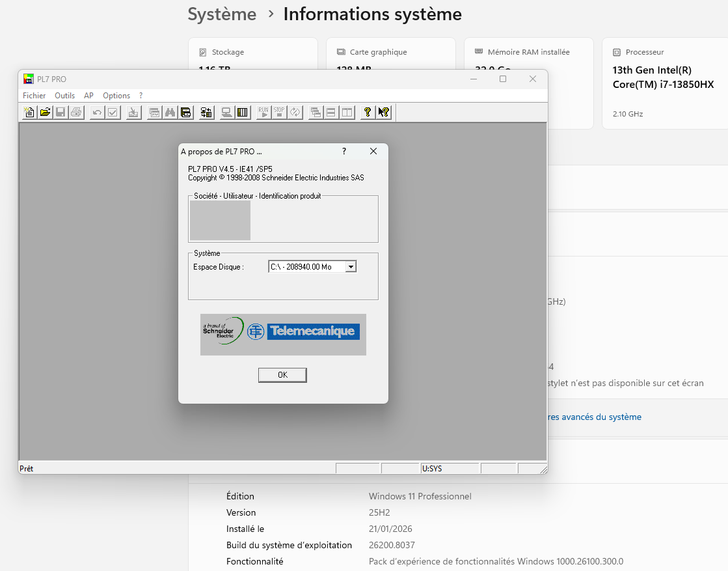728x571 pixels.
Task: Click the Open file folder icon
Action: click(45, 112)
